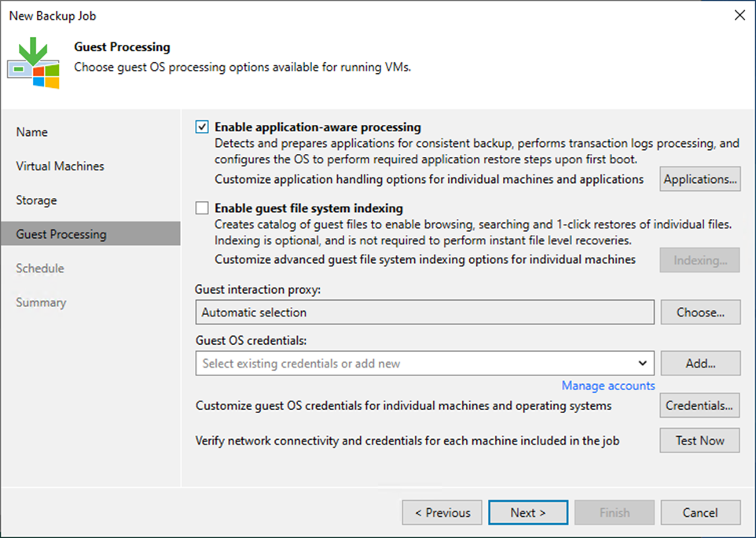Click Next to proceed to Schedule
756x538 pixels.
527,513
